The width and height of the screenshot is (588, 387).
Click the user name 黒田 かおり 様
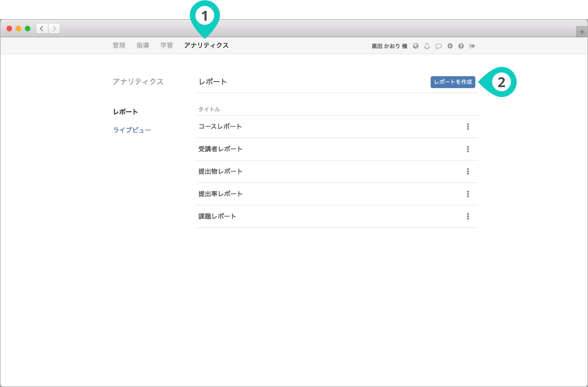[x=389, y=46]
